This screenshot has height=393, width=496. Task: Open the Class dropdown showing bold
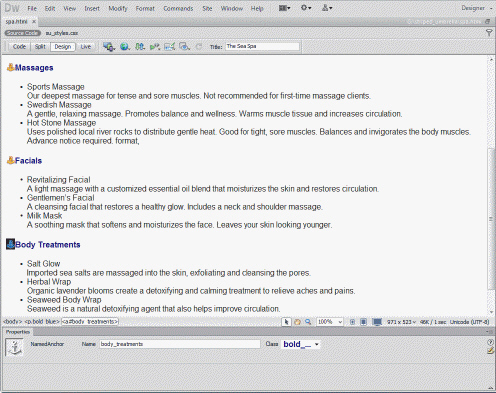pos(301,344)
